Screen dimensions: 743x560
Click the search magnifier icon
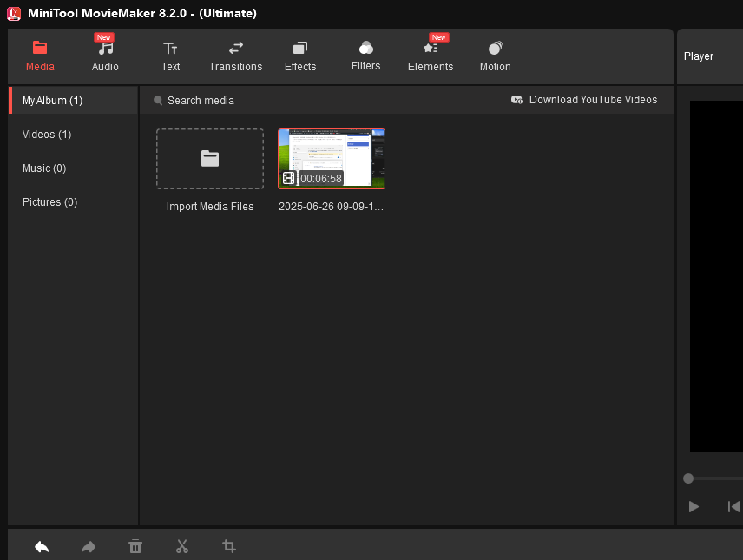(158, 100)
